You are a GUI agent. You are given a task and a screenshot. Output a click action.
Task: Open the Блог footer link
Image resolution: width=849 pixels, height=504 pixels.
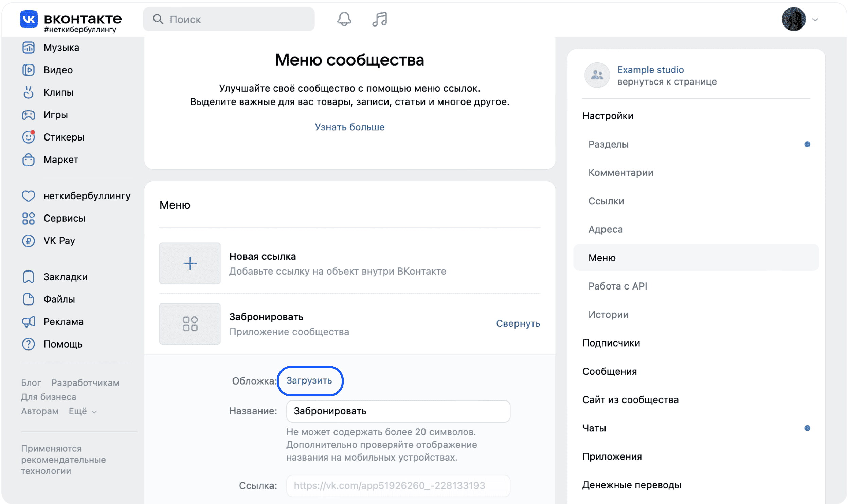tap(31, 383)
